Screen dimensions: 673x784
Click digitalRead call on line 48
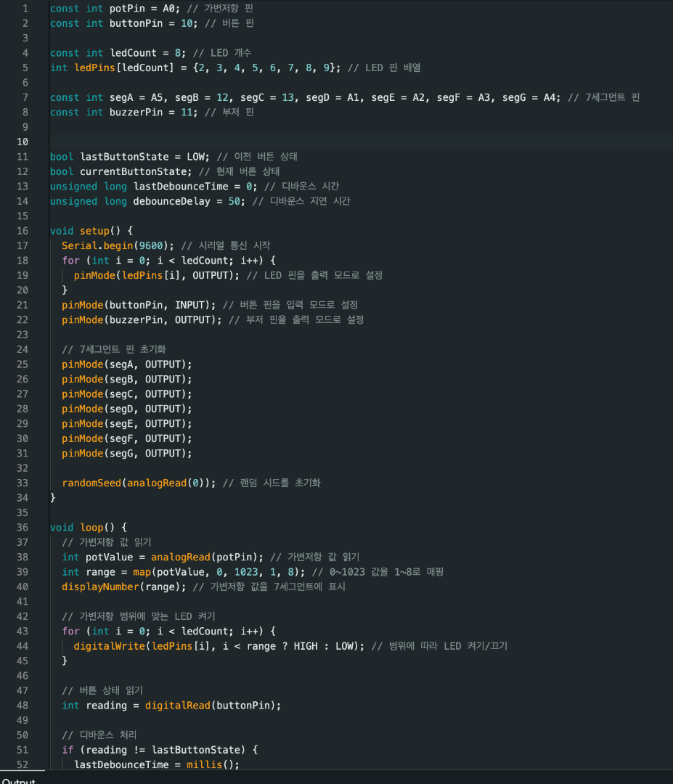[175, 705]
